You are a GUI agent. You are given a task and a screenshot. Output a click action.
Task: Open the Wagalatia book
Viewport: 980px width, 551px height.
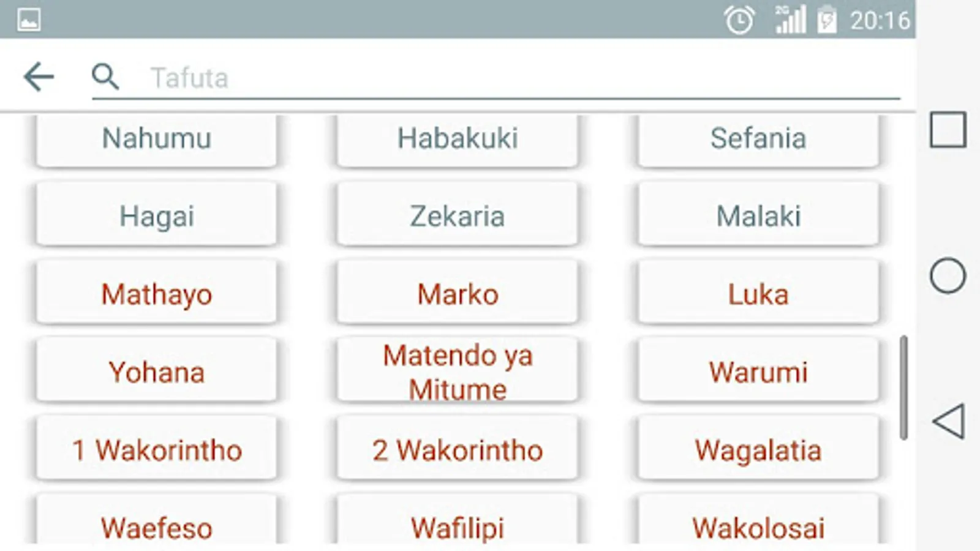tap(758, 450)
